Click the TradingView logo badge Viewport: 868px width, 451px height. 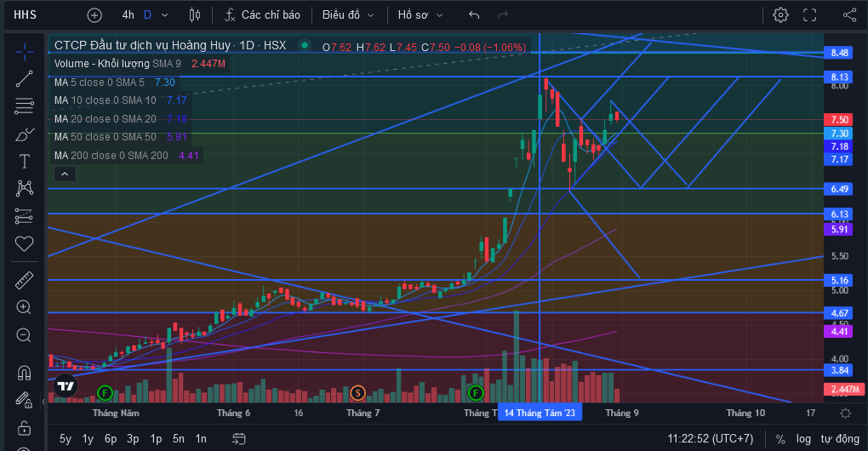pyautogui.click(x=66, y=385)
